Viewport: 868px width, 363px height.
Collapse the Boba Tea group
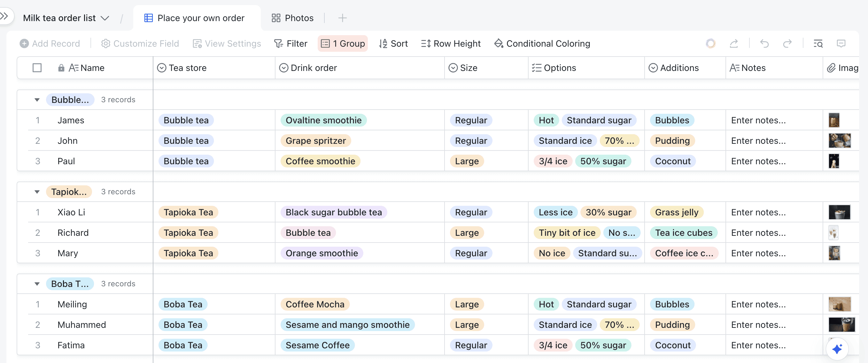tap(37, 284)
